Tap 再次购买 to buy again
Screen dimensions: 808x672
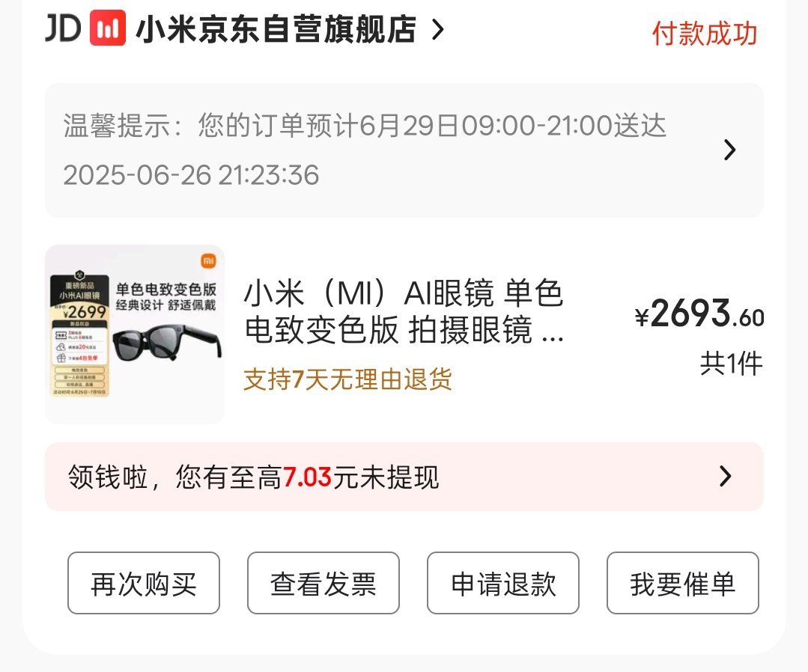point(144,583)
